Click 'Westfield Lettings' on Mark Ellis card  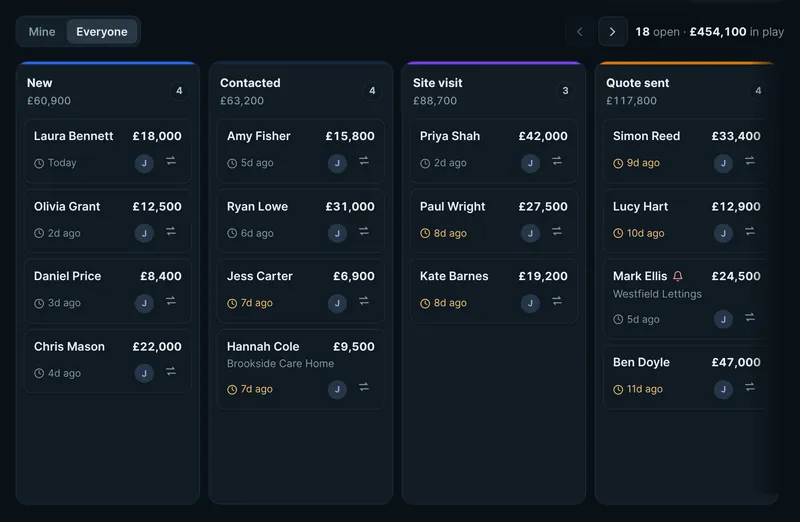point(657,294)
